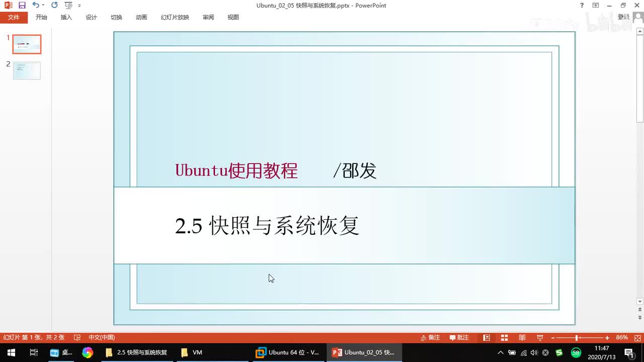
Task: Switch to the 开始 ribbon tab
Action: coord(41,17)
